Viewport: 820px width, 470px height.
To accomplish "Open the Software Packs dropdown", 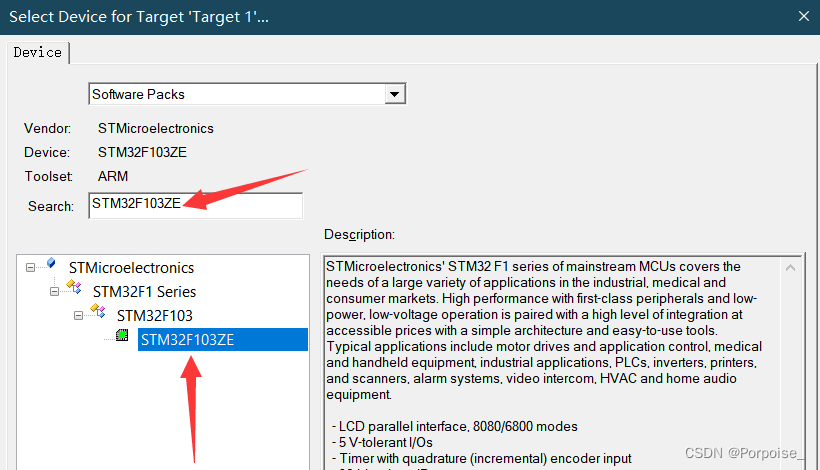I will [394, 94].
